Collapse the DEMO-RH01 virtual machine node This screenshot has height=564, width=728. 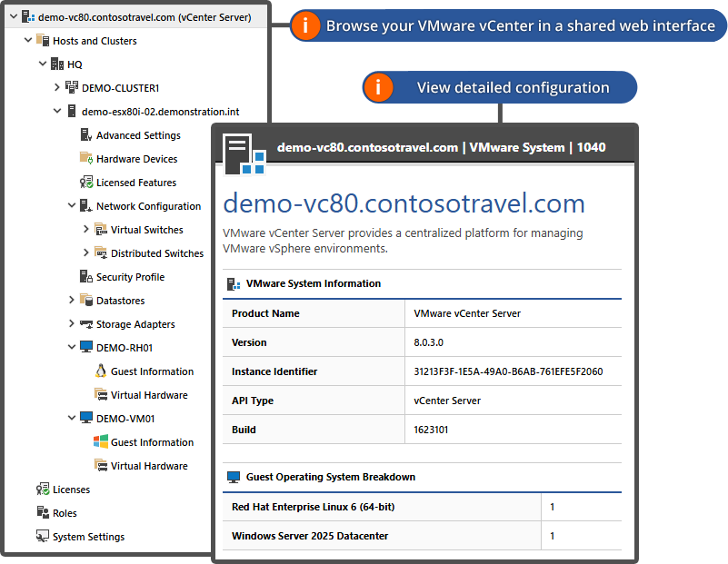click(72, 347)
